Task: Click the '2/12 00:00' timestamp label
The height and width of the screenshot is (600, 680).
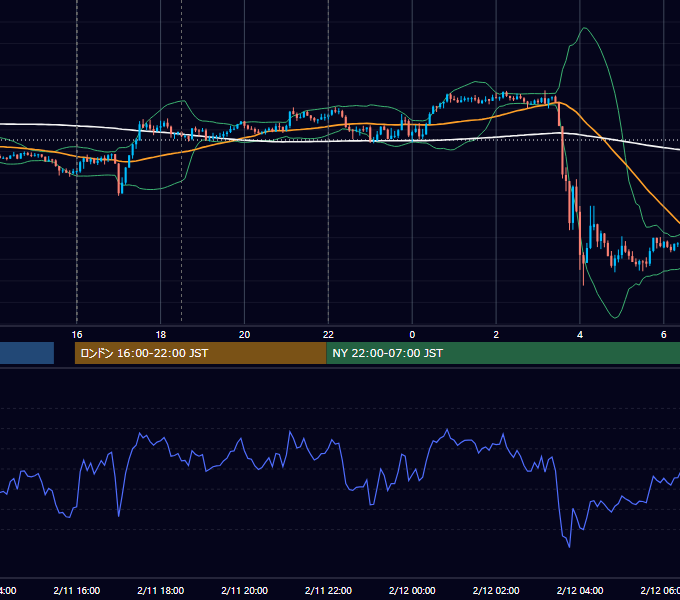Action: [412, 590]
